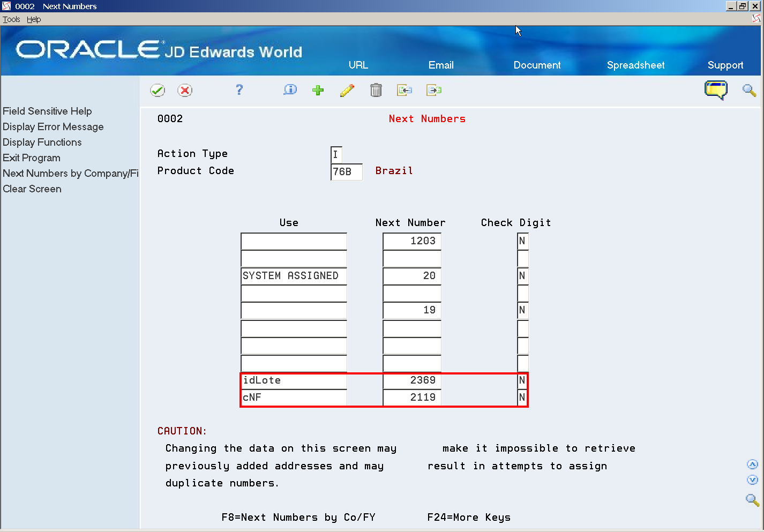The height and width of the screenshot is (532, 764).
Task: Click the Inquire toolbar icon
Action: tap(290, 90)
